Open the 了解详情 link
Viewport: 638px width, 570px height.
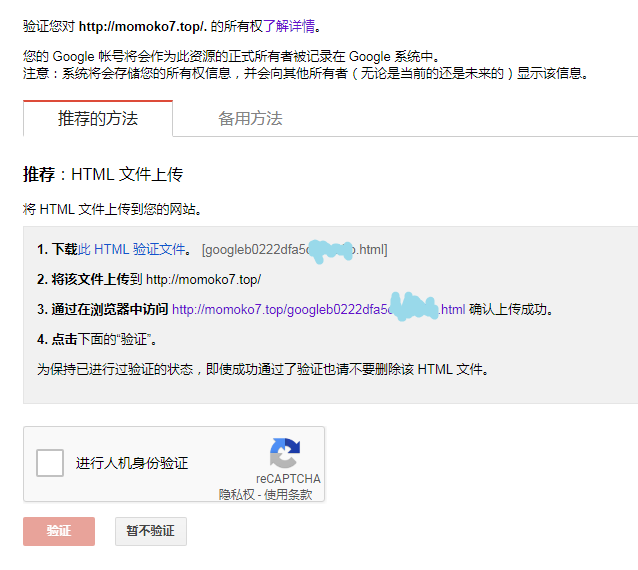coord(289,26)
